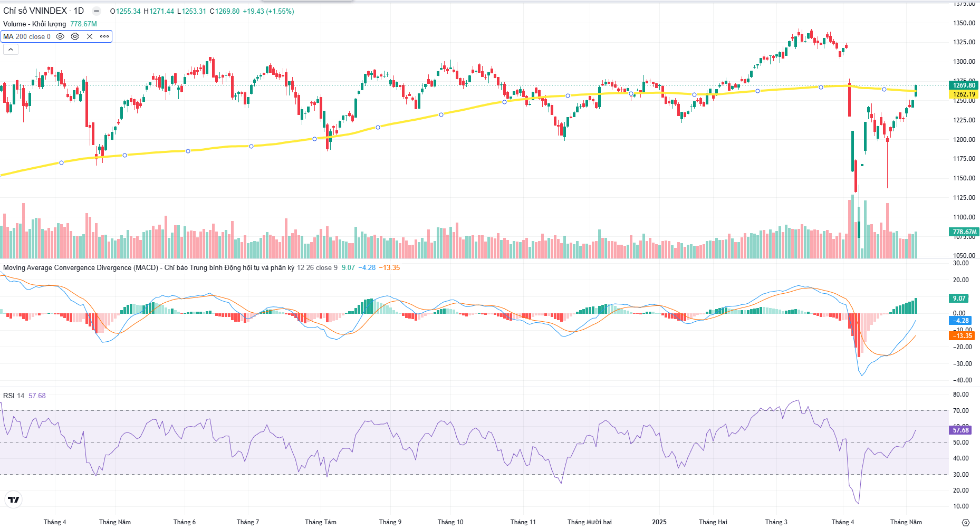
Task: Open settings for the MA 200 indicator
Action: (75, 36)
